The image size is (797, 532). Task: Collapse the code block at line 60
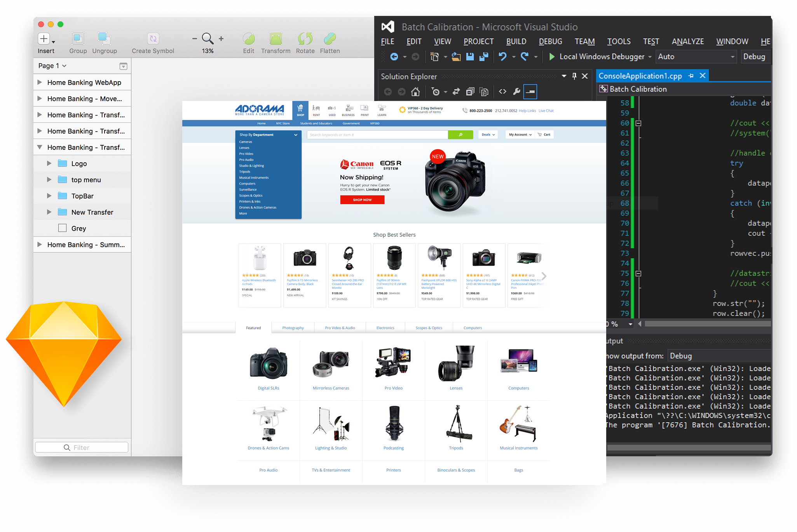coord(638,123)
